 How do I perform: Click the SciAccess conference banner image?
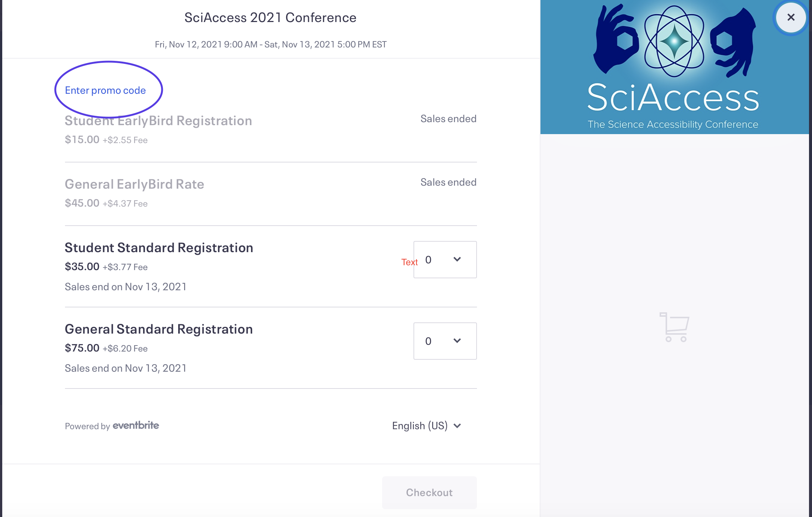[674, 67]
